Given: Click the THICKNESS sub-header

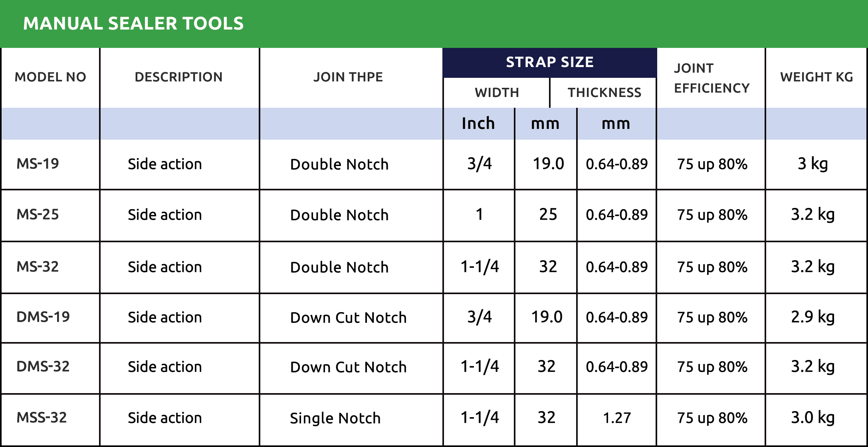Looking at the screenshot, I should tap(604, 93).
